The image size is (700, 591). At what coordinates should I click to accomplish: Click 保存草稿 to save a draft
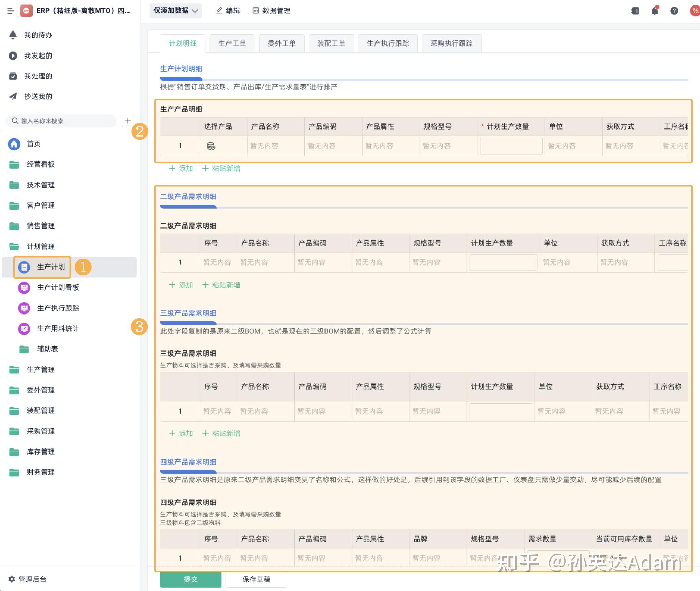[x=256, y=579]
